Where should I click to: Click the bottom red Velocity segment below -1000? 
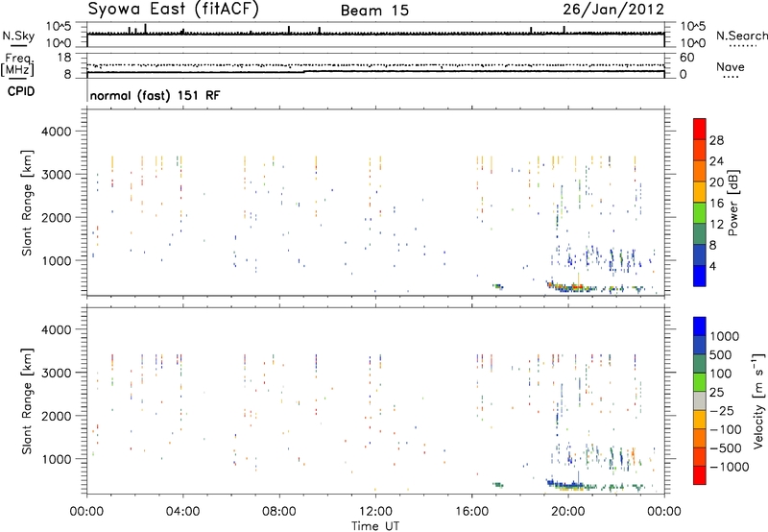tap(700, 475)
